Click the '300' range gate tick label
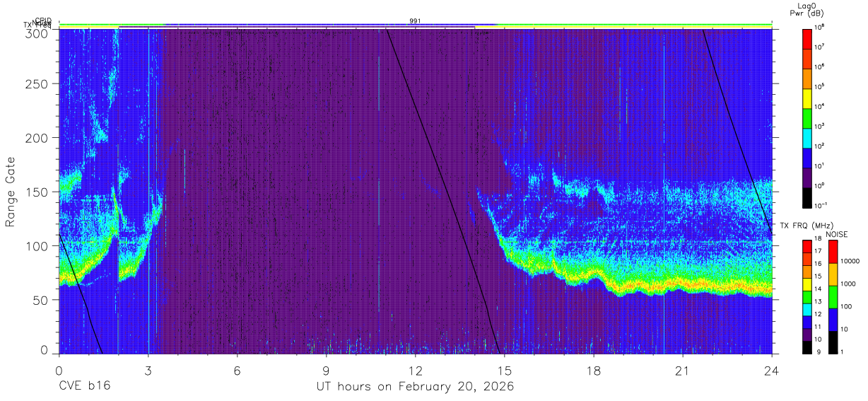This screenshot has height=401, width=868. coord(37,33)
